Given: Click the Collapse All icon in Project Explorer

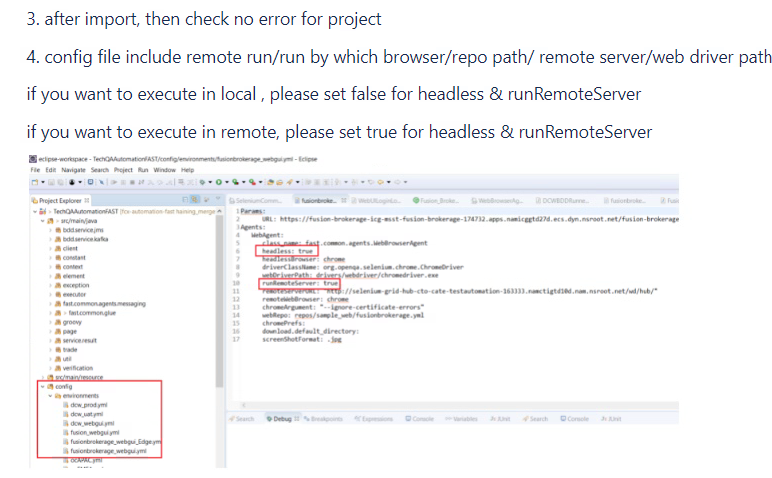Looking at the screenshot, I should [185, 200].
